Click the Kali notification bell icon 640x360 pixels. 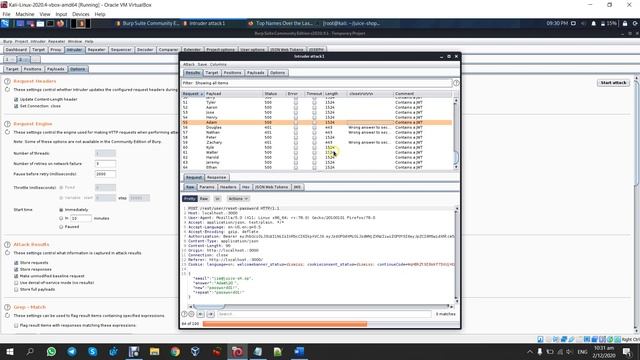(593, 24)
